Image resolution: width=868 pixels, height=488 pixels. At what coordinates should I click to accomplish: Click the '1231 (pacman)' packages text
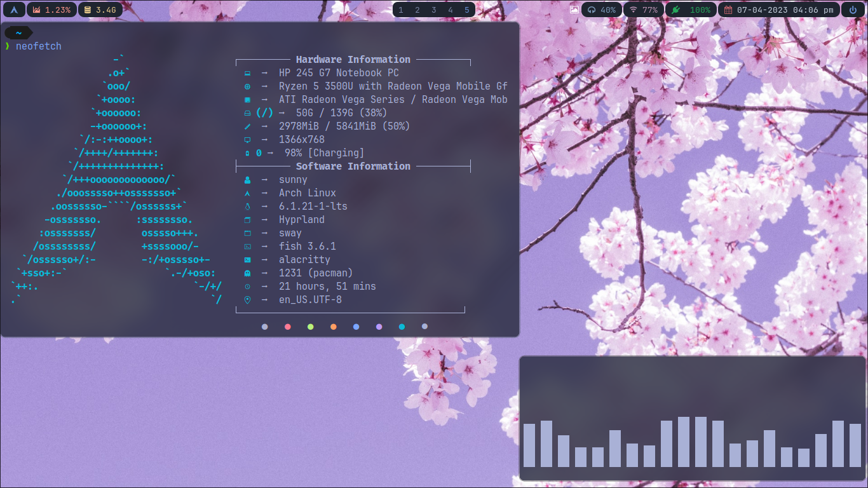[x=316, y=273]
